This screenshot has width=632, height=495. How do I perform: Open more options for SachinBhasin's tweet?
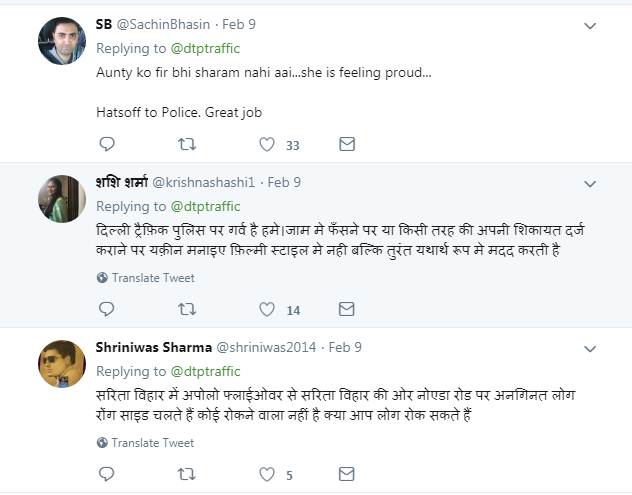590,25
